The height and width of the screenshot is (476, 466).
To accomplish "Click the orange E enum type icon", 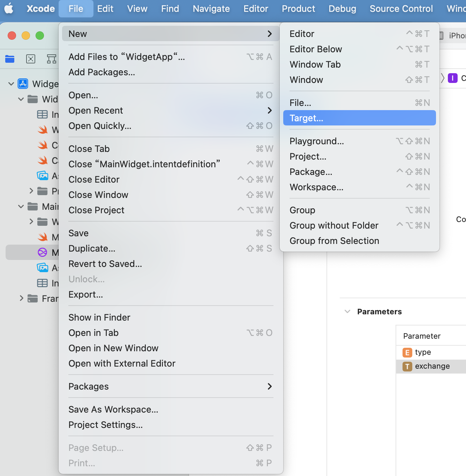I will click(x=407, y=352).
